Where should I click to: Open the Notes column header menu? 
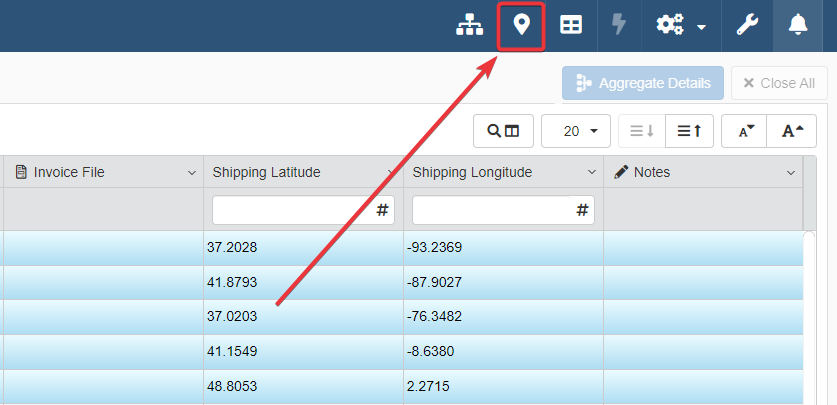[792, 173]
